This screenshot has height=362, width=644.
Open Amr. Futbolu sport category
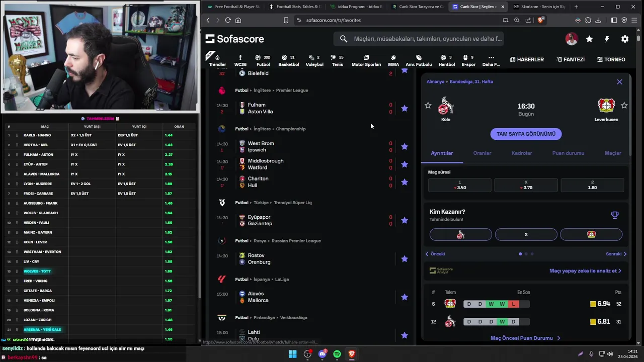pos(419,60)
